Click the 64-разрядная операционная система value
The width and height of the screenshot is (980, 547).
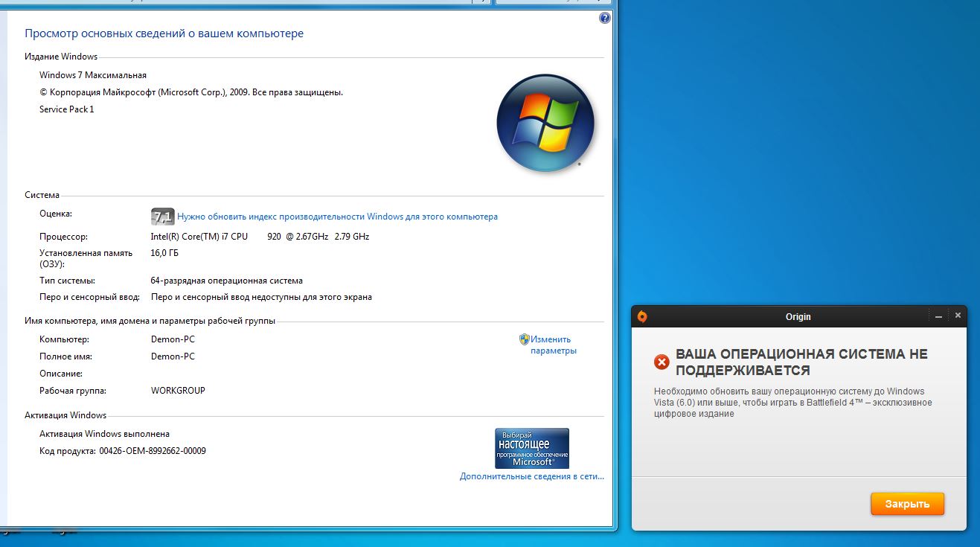coord(227,281)
